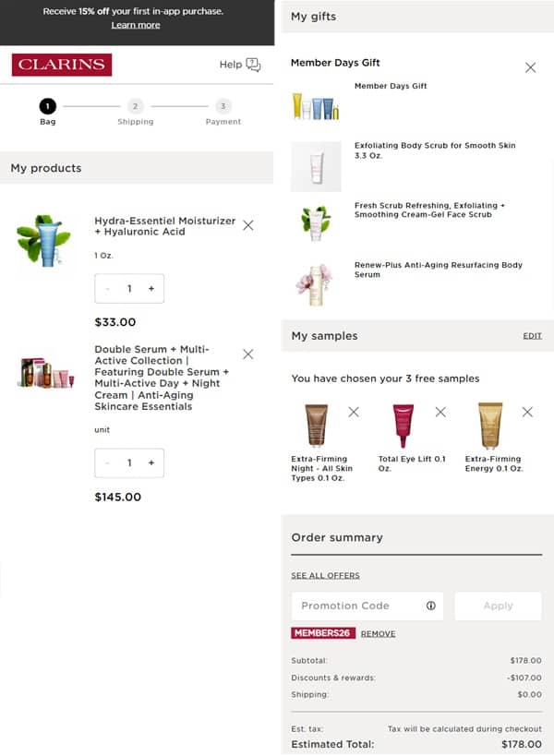The image size is (554, 756).
Task: Increase Double Serum collection quantity
Action: click(151, 462)
